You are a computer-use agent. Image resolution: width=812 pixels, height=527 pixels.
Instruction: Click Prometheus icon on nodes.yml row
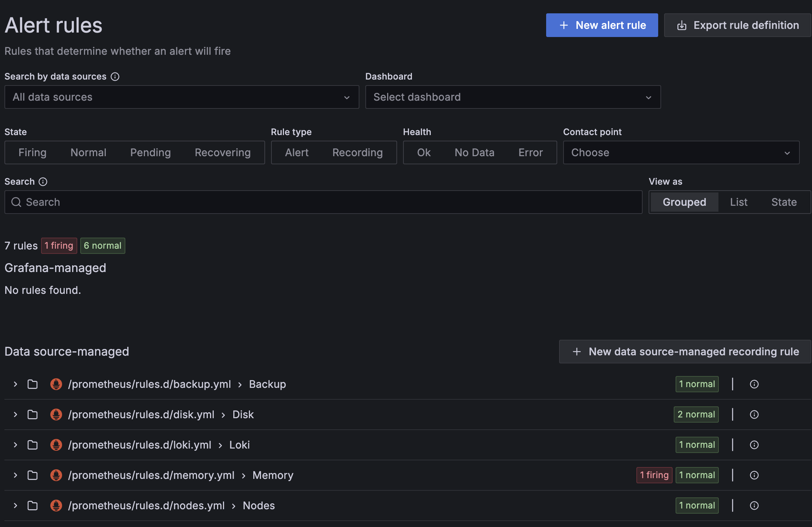click(x=56, y=506)
